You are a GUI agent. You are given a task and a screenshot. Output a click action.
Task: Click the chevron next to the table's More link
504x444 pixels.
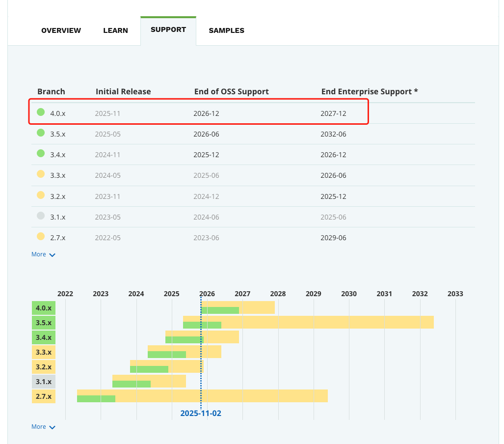pos(53,255)
